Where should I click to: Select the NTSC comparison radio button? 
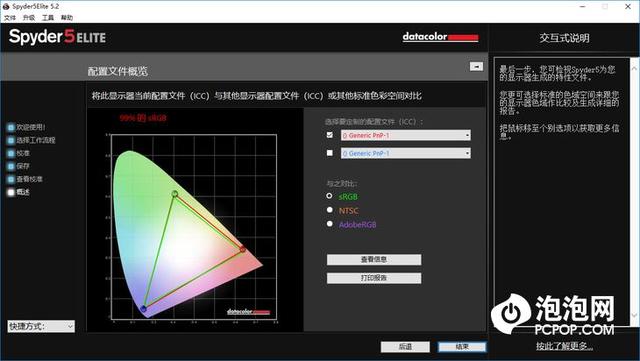pyautogui.click(x=330, y=210)
